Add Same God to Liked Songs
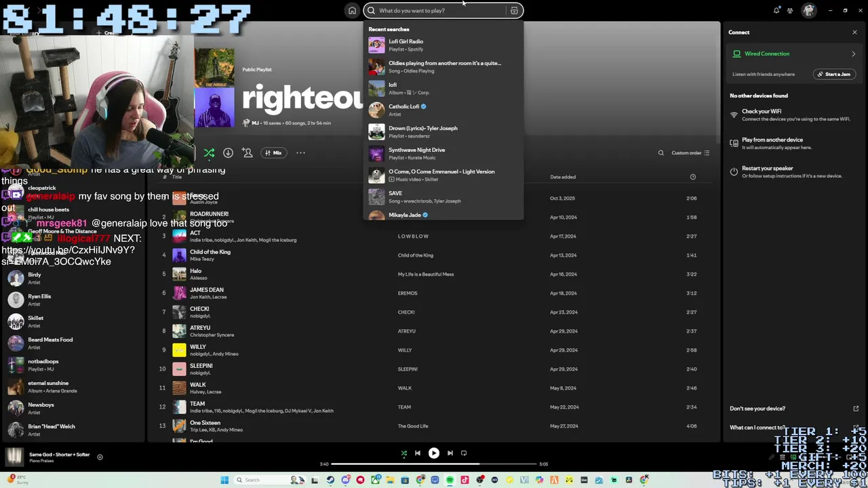Screen dimensions: 868x488 [x=100, y=457]
